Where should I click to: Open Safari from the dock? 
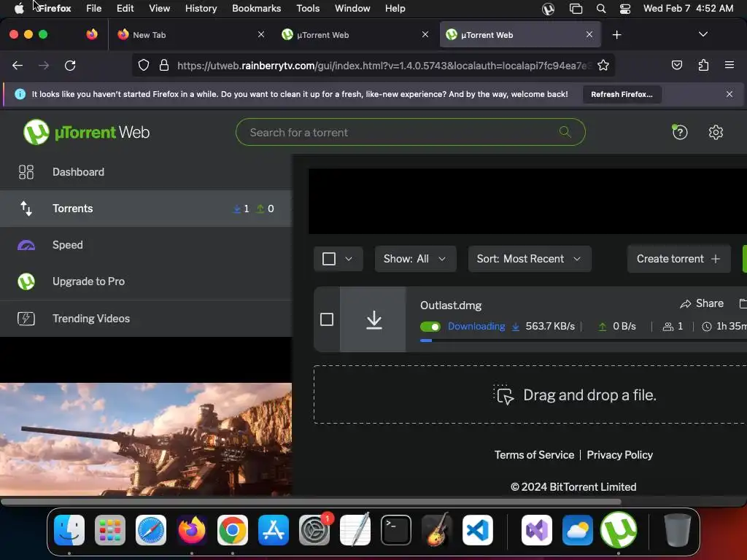151,530
